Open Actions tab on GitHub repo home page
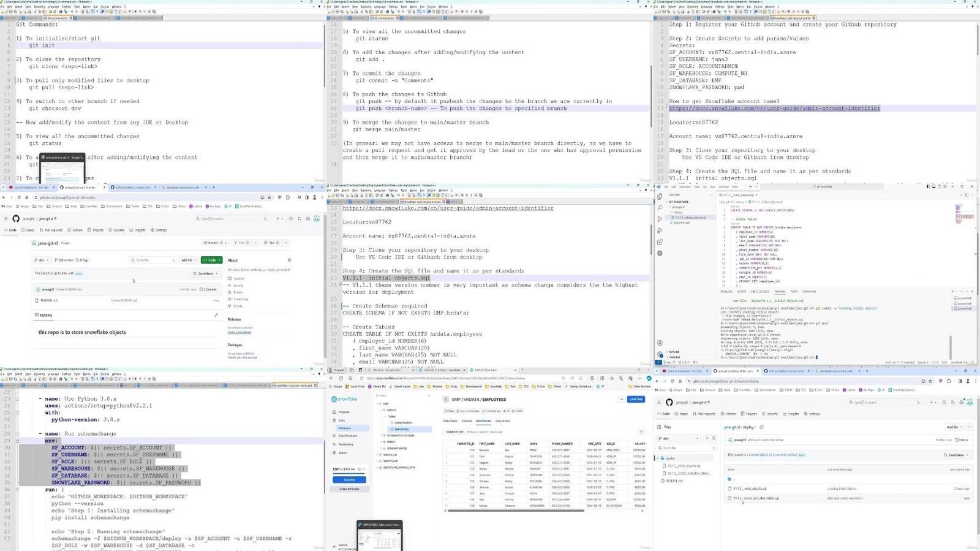 pos(76,230)
